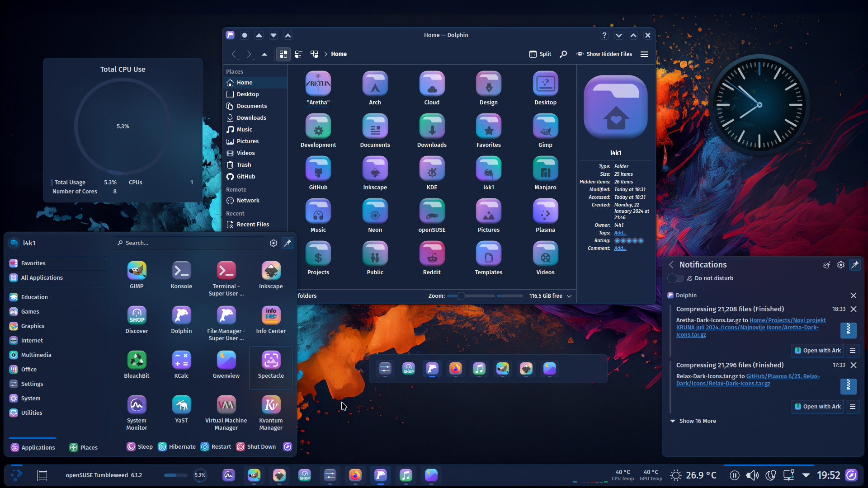Click Restart in the launcher
The height and width of the screenshot is (488, 868).
click(216, 447)
